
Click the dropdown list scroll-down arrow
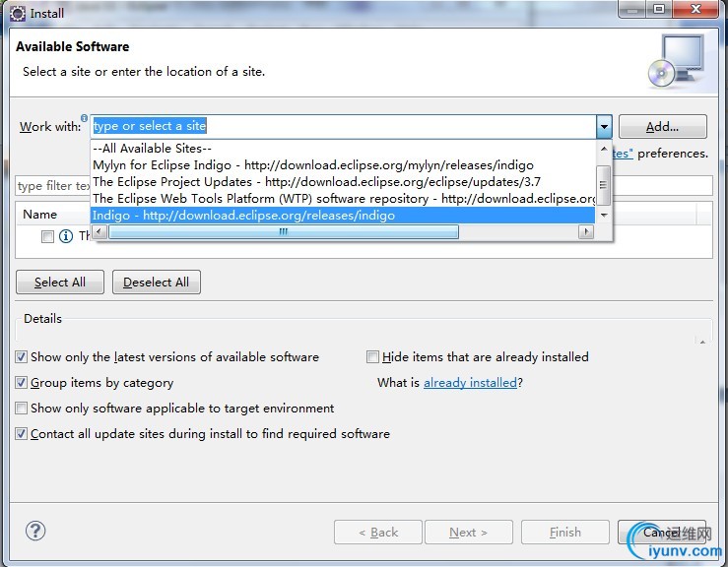(604, 215)
